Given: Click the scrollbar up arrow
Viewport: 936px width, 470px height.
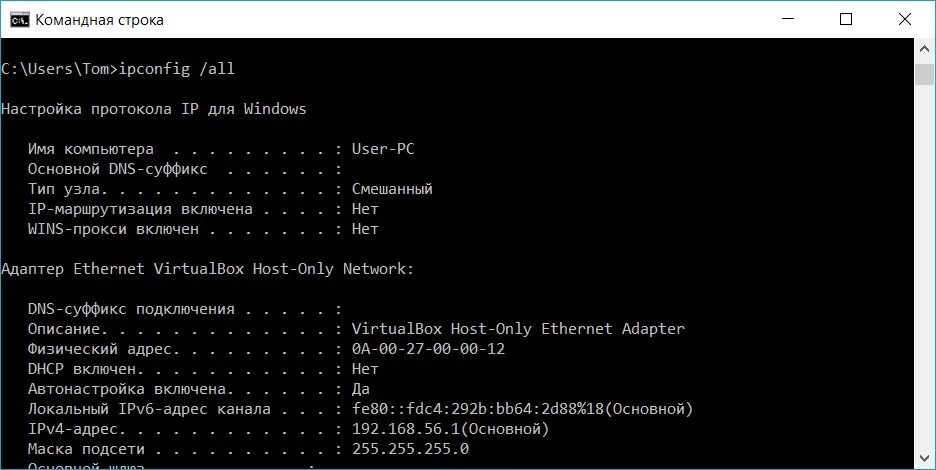Looking at the screenshot, I should pos(925,49).
